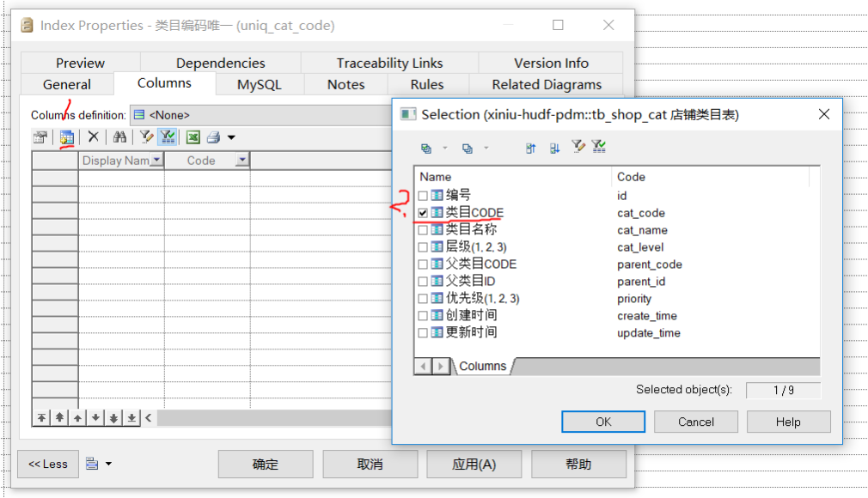
Task: Click the Move Selected Items to Bottom icon
Action: pyautogui.click(x=554, y=148)
